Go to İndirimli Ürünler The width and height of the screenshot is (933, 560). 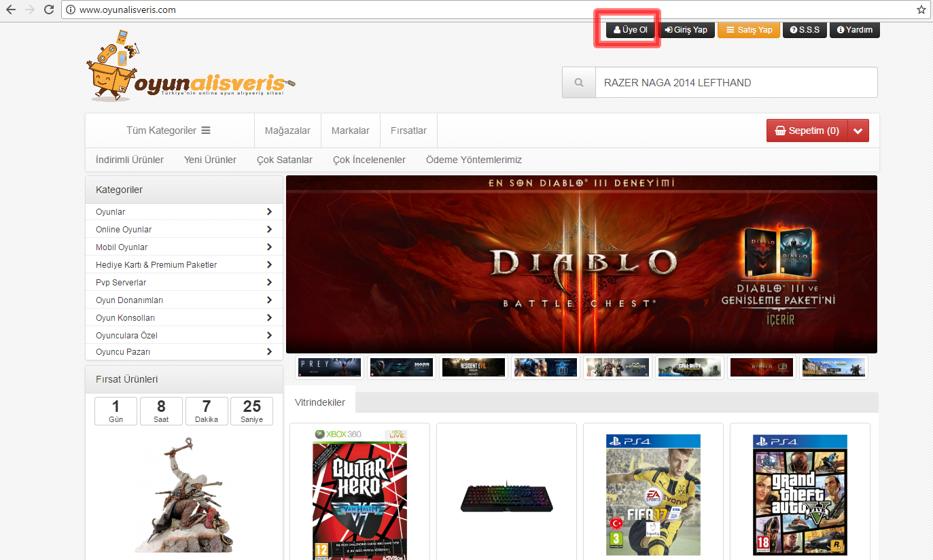(x=130, y=160)
